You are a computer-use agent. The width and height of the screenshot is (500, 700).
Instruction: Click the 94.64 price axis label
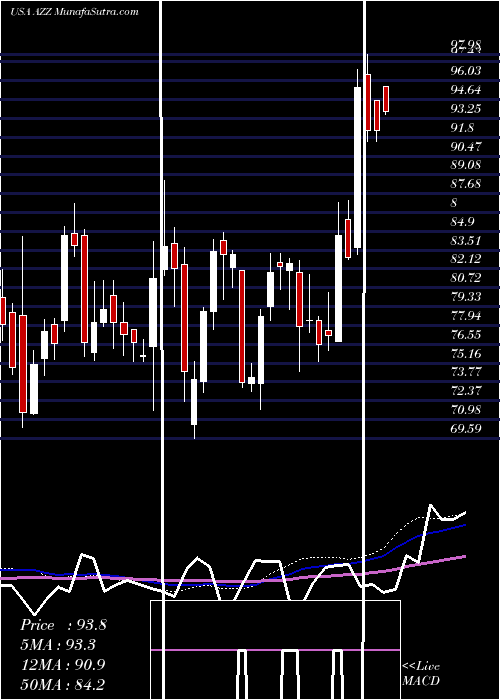point(466,90)
